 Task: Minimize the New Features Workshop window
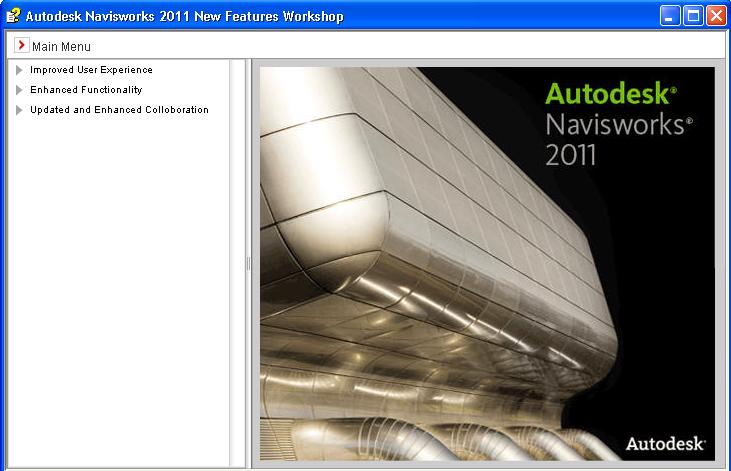[x=669, y=16]
